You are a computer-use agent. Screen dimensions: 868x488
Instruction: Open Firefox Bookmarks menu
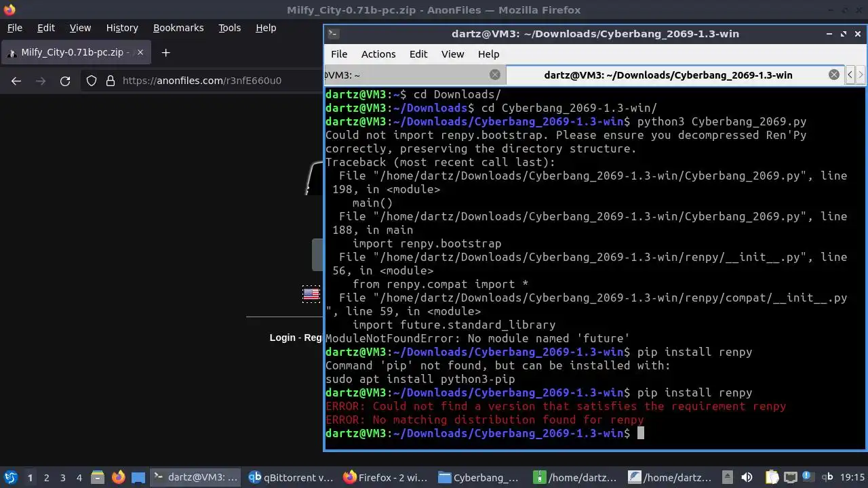[x=178, y=28]
